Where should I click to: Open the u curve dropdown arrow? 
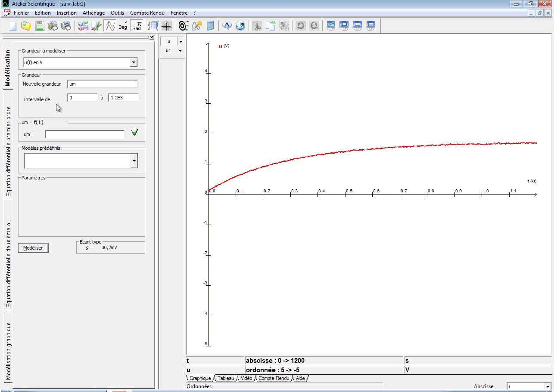tap(180, 42)
